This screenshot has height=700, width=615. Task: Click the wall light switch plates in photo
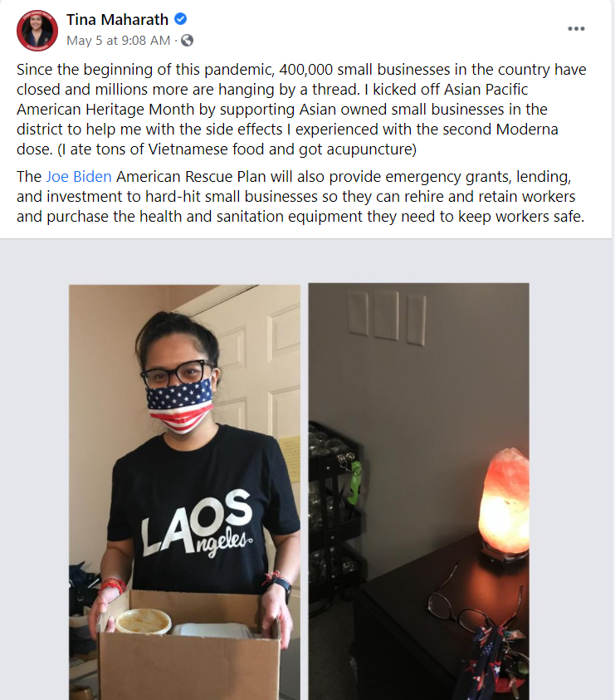387,318
